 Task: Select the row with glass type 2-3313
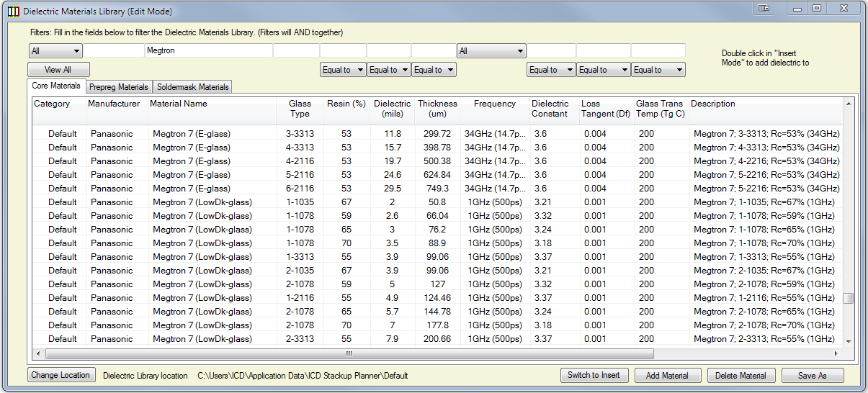[438, 338]
